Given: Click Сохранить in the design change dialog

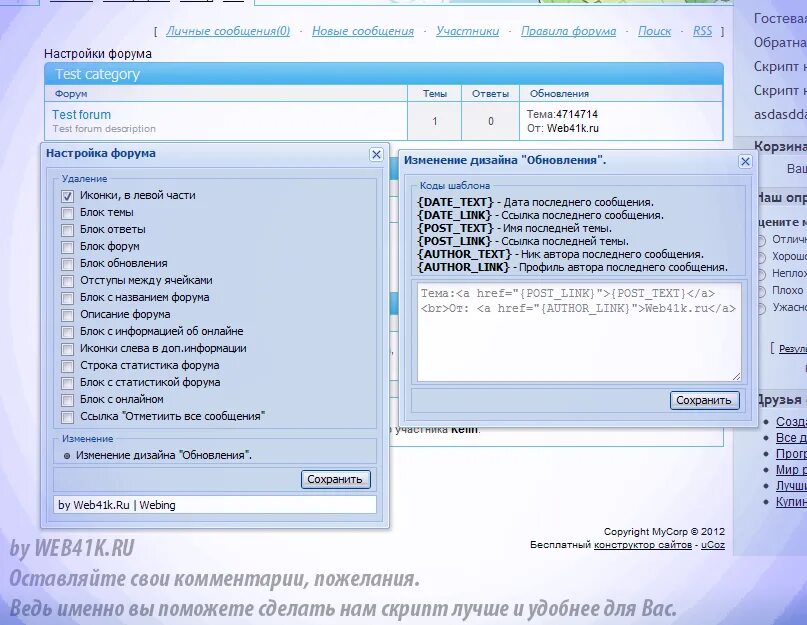Looking at the screenshot, I should pyautogui.click(x=704, y=401).
